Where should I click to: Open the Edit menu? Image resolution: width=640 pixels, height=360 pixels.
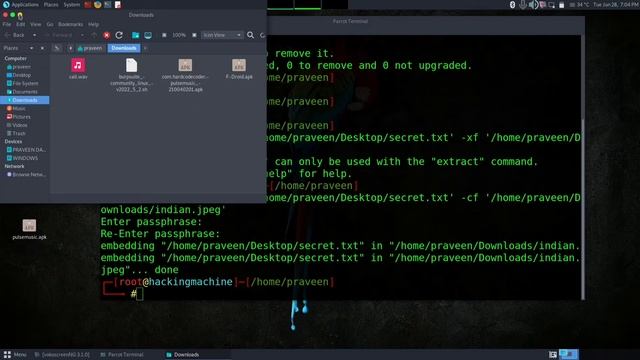[20, 24]
